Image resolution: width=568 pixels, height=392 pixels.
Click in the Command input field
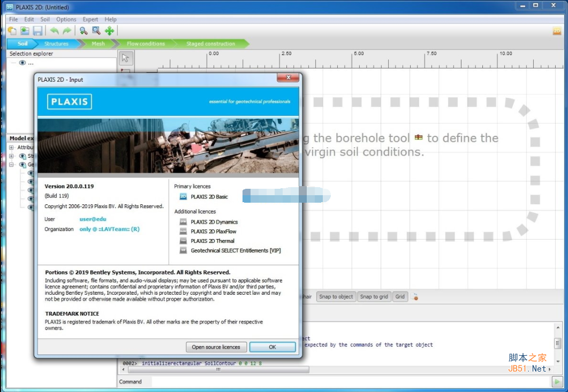(x=351, y=381)
